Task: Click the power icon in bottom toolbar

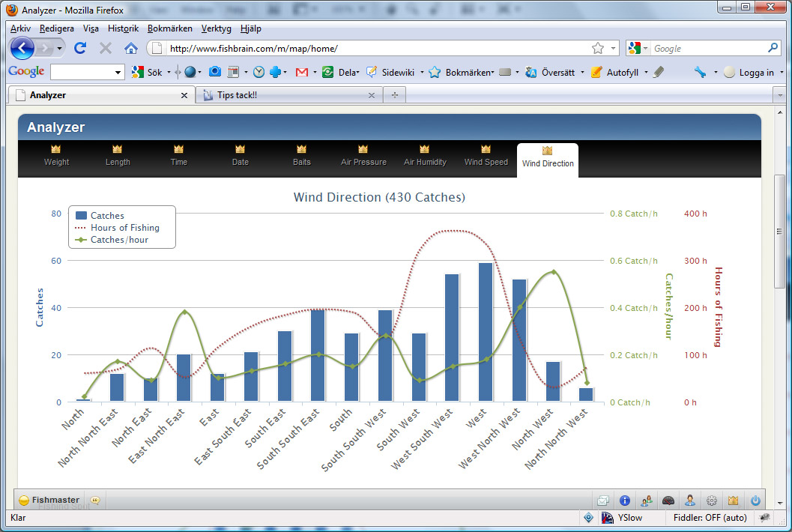Action: tap(755, 501)
